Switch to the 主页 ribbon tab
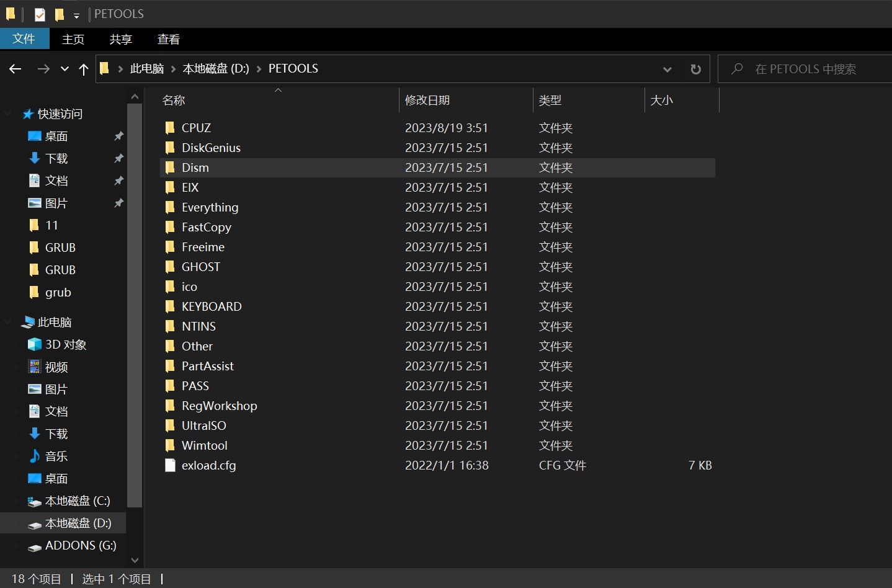This screenshot has width=892, height=588. (x=73, y=39)
